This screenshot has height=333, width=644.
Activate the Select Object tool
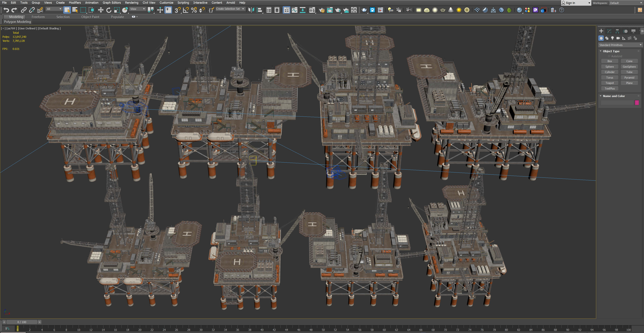point(67,10)
